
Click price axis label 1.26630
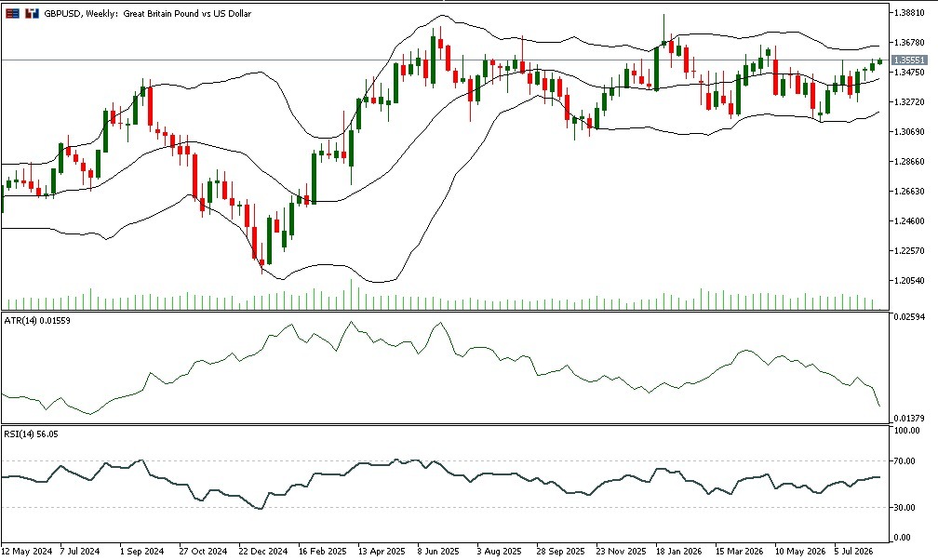[909, 192]
